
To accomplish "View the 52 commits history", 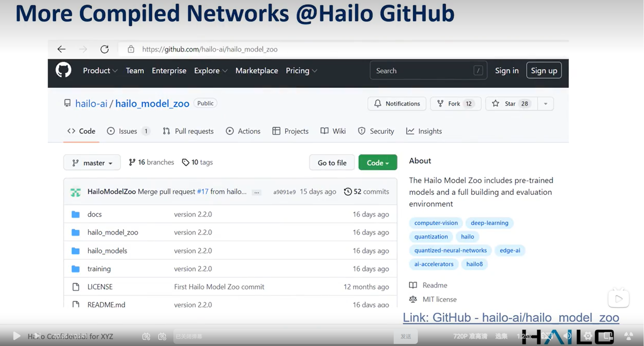I will 367,191.
